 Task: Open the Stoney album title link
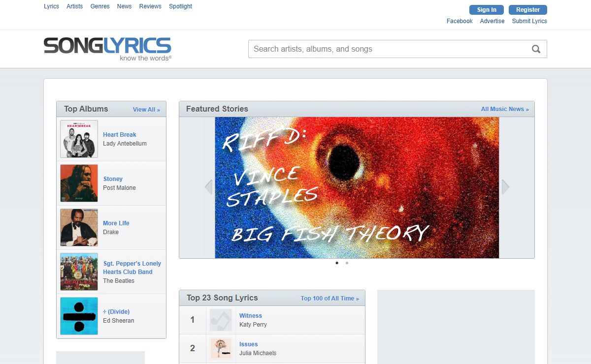click(x=113, y=179)
